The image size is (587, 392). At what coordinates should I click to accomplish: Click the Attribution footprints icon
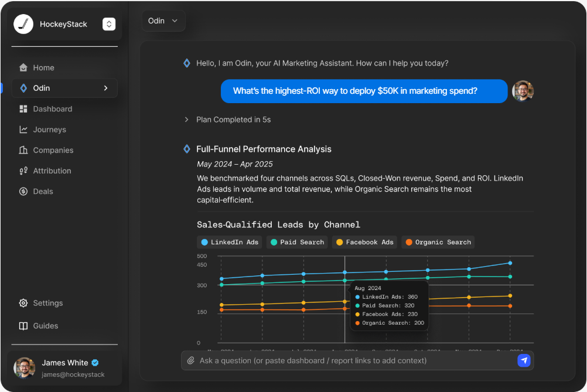pyautogui.click(x=23, y=171)
